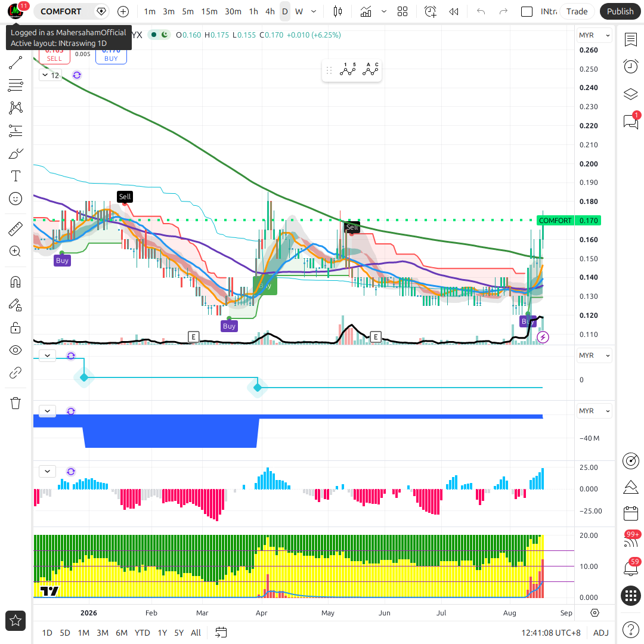Change second pane MYR currency dropdown

[594, 355]
